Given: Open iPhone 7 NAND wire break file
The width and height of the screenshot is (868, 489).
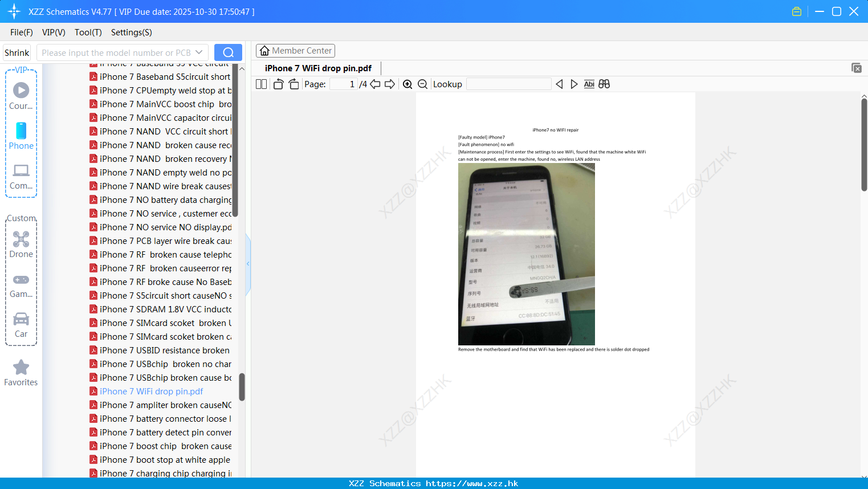Looking at the screenshot, I should click(x=160, y=186).
